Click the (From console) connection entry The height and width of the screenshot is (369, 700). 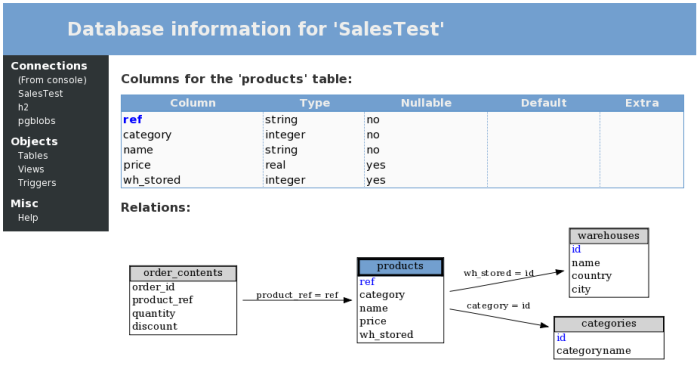(52, 80)
